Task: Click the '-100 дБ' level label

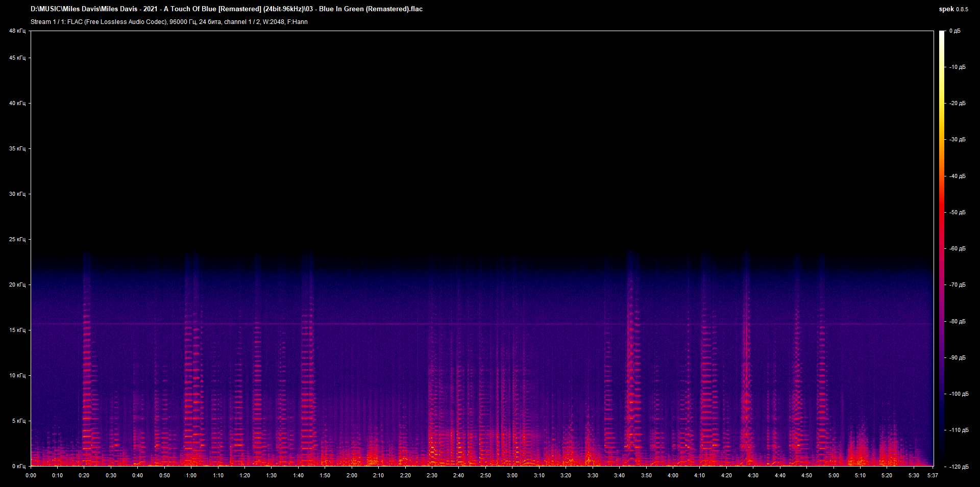Action: pos(959,394)
